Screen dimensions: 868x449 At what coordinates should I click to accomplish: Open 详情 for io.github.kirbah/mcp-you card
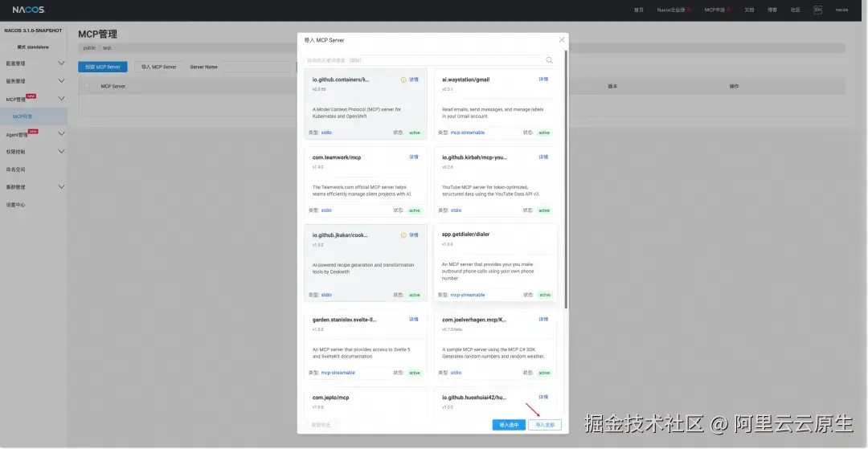543,157
